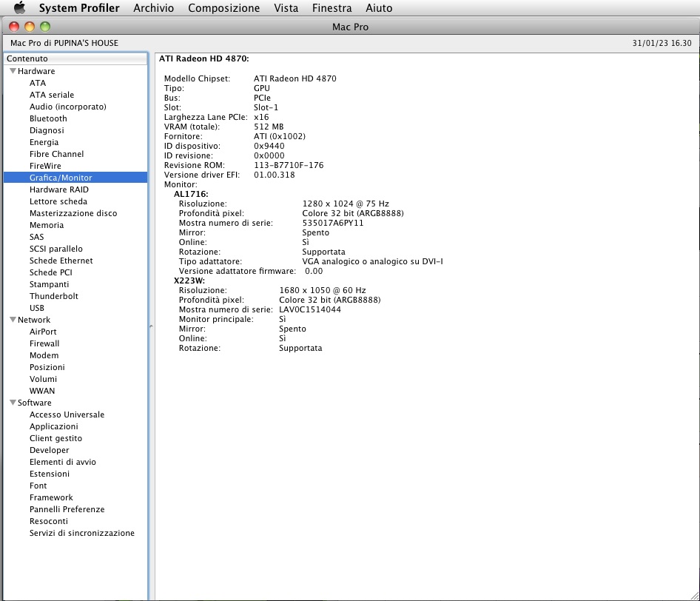The image size is (700, 601).
Task: Select Memoria item
Action: click(47, 225)
